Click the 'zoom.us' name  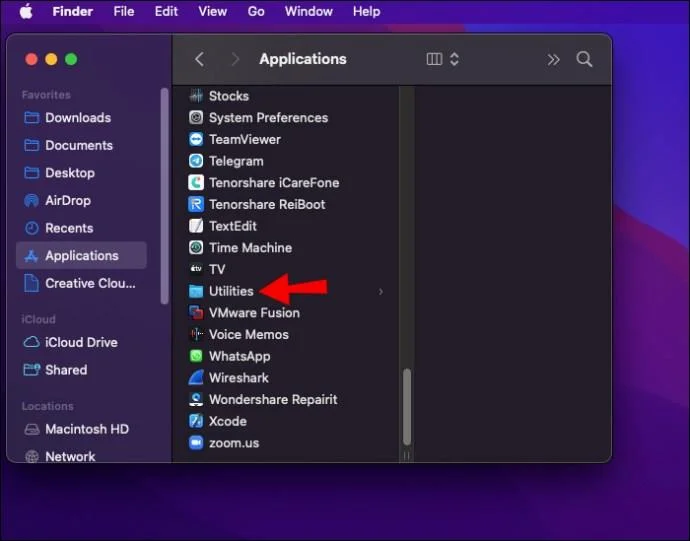pyautogui.click(x=234, y=443)
